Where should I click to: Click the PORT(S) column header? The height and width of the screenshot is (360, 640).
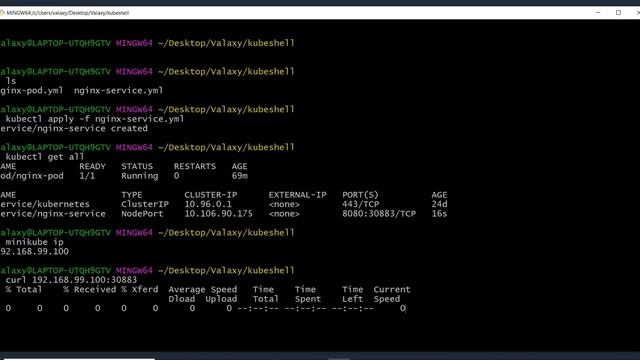[360, 195]
